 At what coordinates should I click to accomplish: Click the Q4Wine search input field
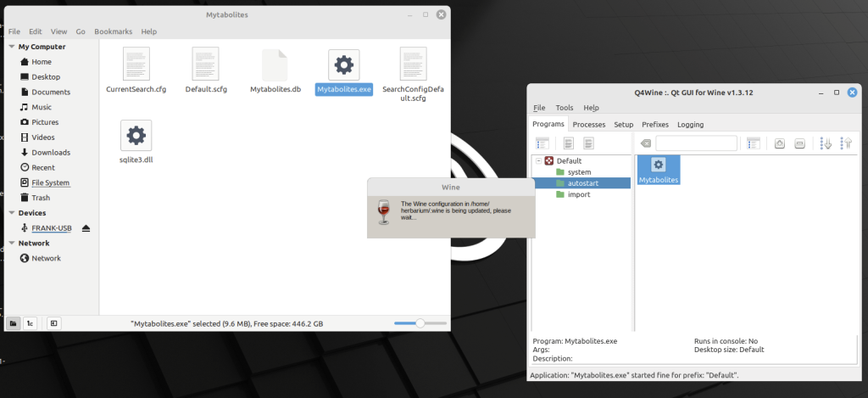click(x=696, y=143)
